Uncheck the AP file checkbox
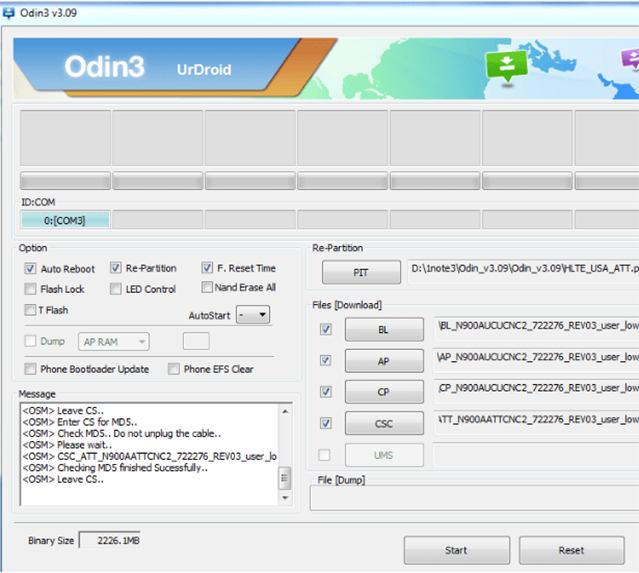The height and width of the screenshot is (573, 639). (x=326, y=361)
